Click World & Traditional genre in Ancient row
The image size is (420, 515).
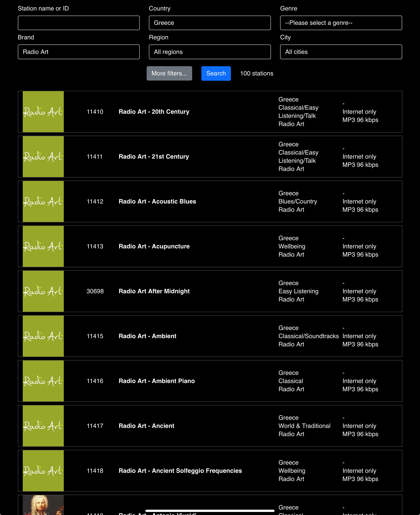click(x=304, y=426)
